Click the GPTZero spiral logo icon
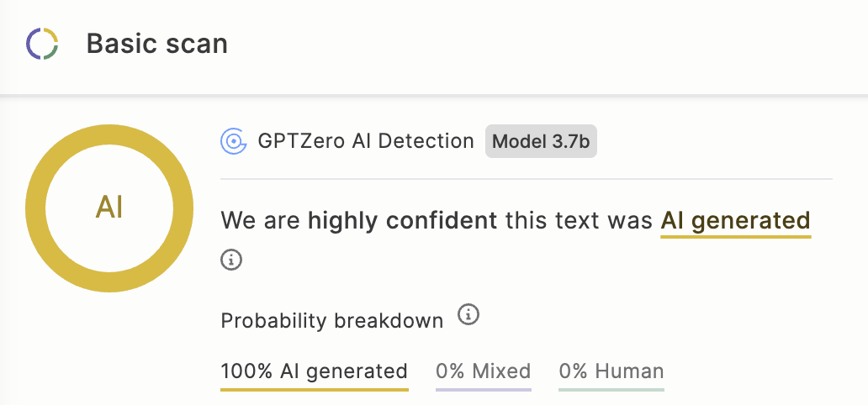868x405 pixels. tap(233, 142)
